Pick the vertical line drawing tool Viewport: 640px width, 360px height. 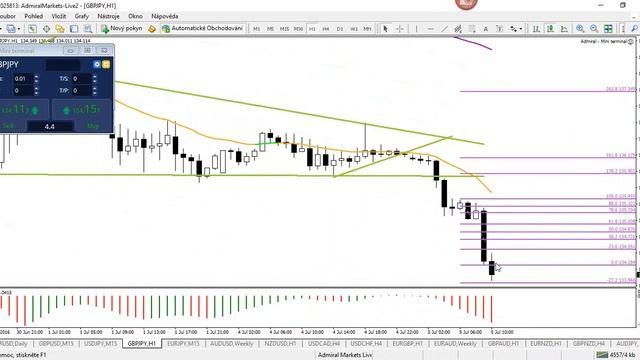tap(416, 29)
